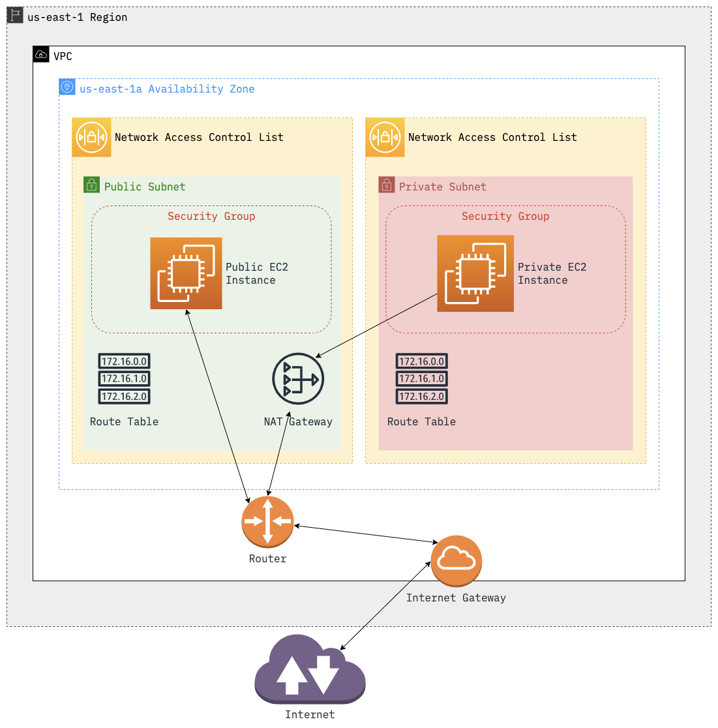
Task: Click 172.16.1.0 in public route table
Action: 125,378
